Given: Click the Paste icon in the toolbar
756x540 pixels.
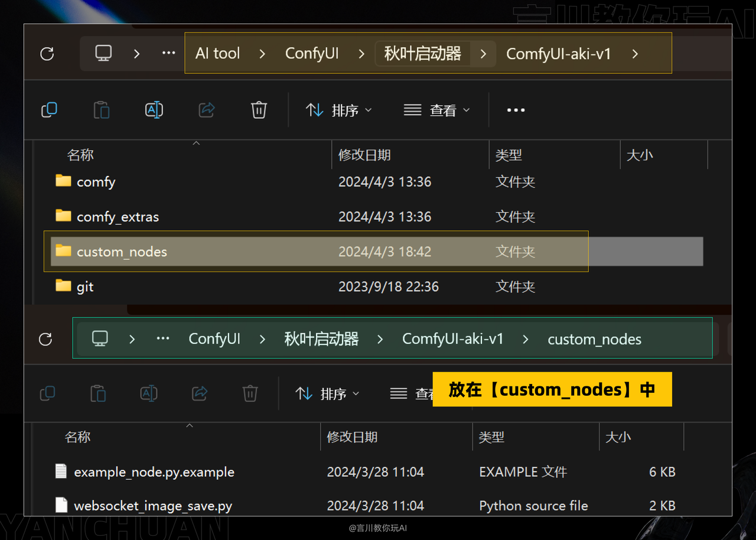Looking at the screenshot, I should (101, 109).
